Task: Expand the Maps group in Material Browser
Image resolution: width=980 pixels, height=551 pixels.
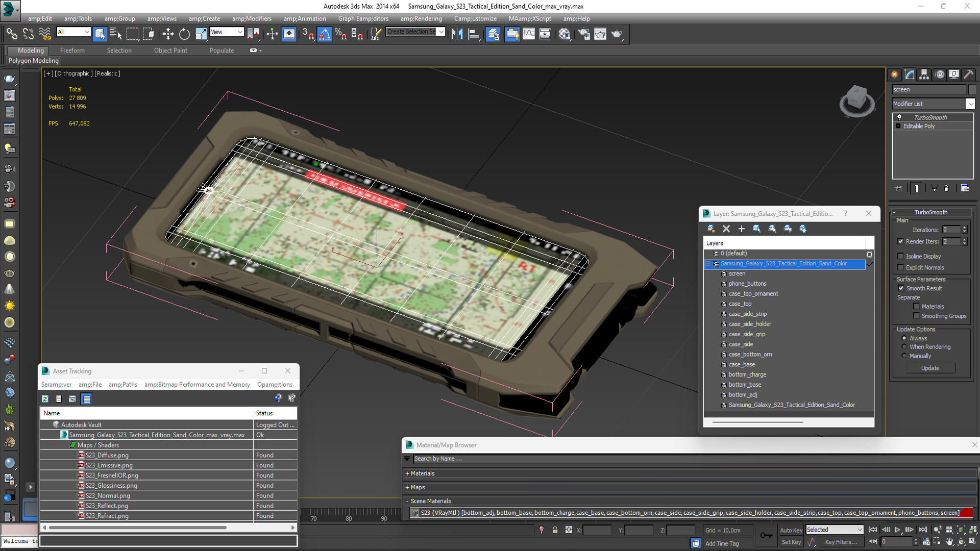Action: [407, 487]
